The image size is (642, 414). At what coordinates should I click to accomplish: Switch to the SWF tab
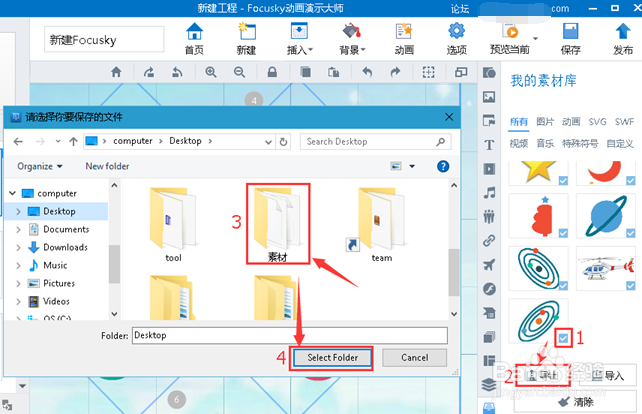[x=624, y=122]
